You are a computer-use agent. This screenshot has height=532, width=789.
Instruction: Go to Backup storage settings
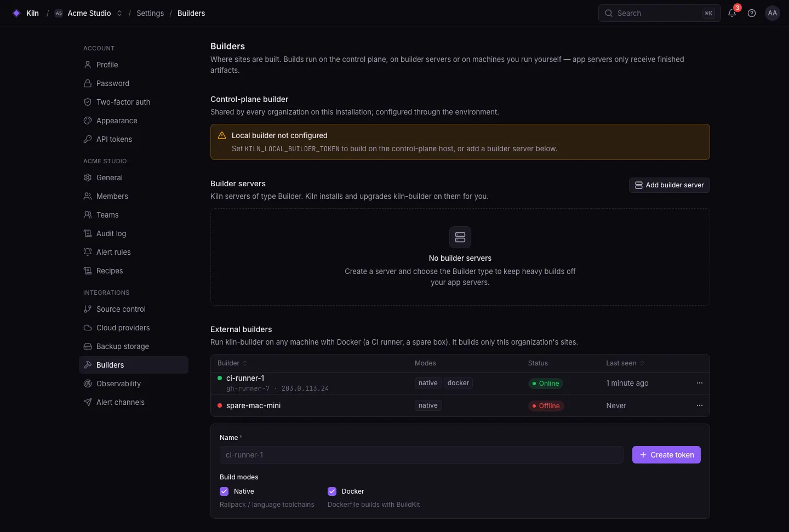pos(134,346)
